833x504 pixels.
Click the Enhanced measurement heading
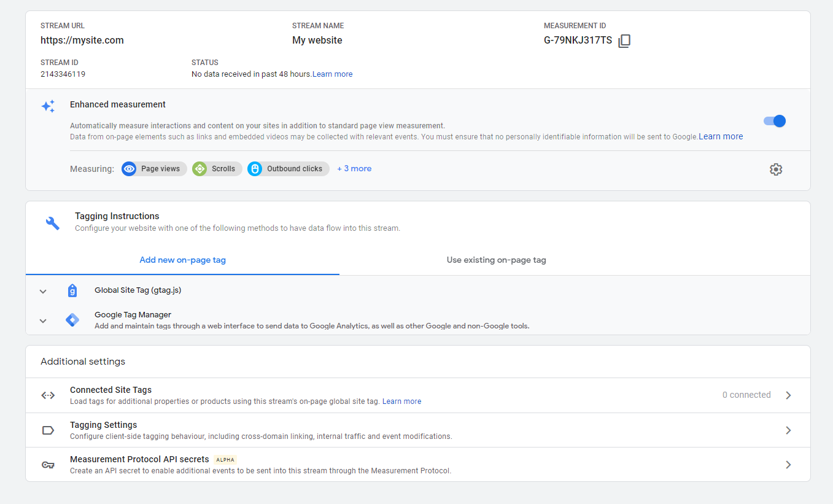tap(118, 105)
